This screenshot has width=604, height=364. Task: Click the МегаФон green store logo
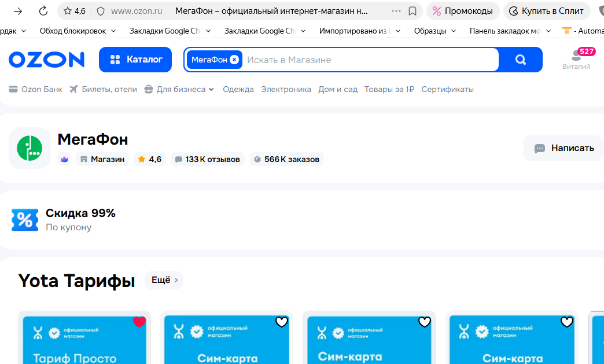point(30,148)
